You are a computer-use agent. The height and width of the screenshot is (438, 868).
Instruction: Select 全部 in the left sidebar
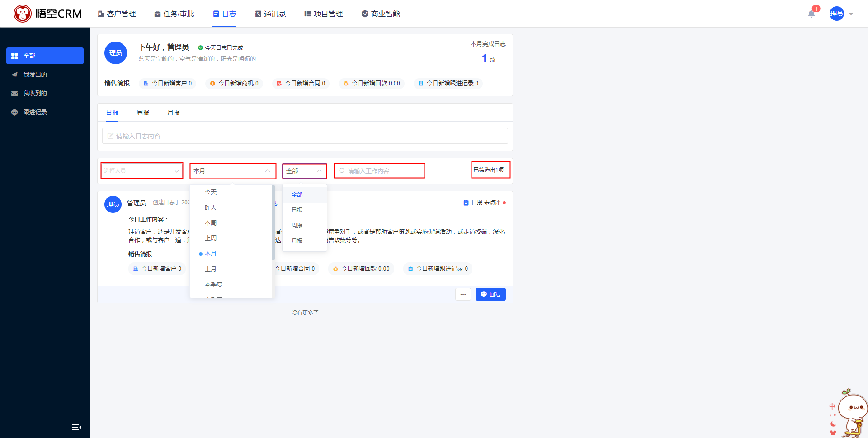[x=45, y=56]
